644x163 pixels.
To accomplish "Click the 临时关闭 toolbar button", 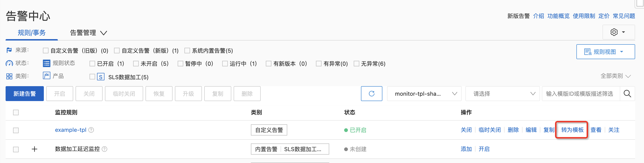I will (124, 94).
